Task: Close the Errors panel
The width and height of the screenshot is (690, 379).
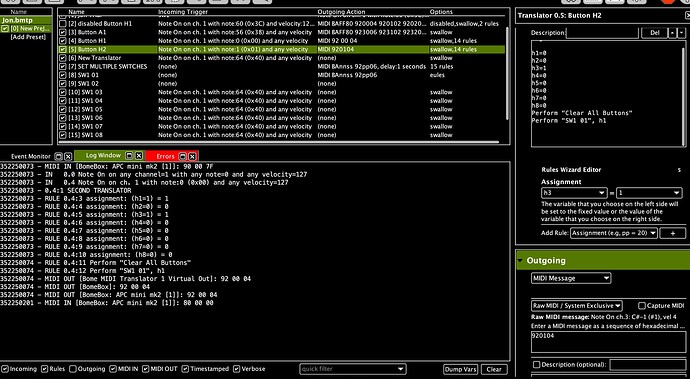Action: (192, 156)
